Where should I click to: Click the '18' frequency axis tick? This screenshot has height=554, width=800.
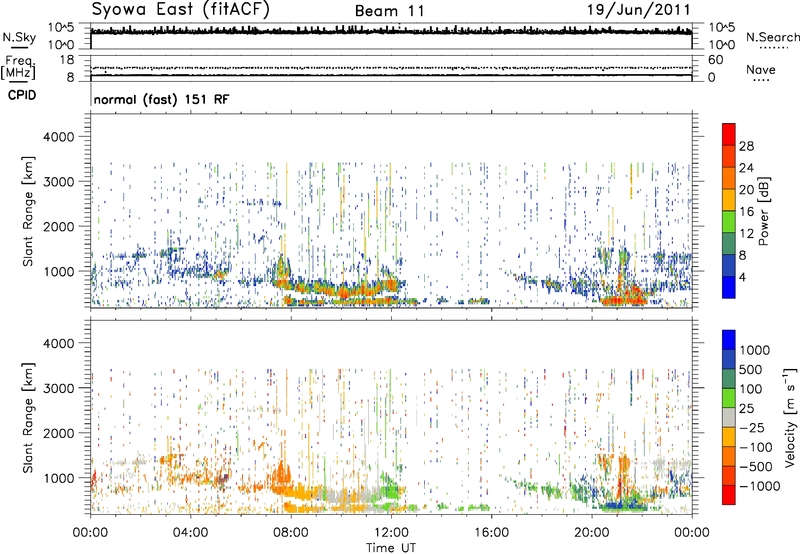pyautogui.click(x=67, y=60)
